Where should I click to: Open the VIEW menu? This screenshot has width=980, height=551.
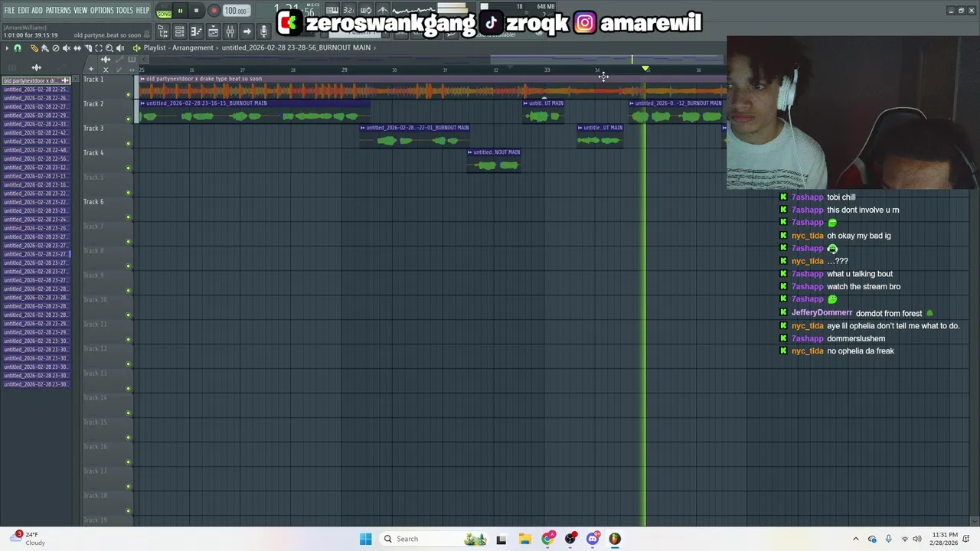tap(80, 10)
